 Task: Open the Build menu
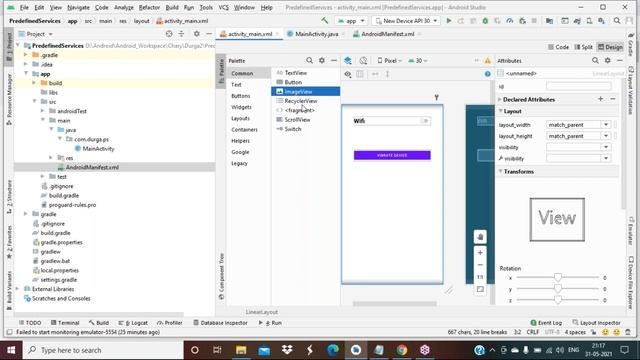tap(172, 7)
